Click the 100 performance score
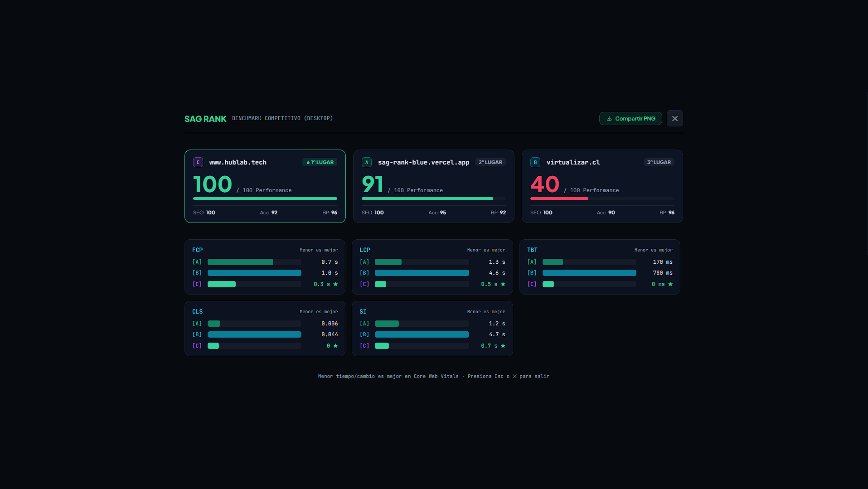 tap(213, 184)
